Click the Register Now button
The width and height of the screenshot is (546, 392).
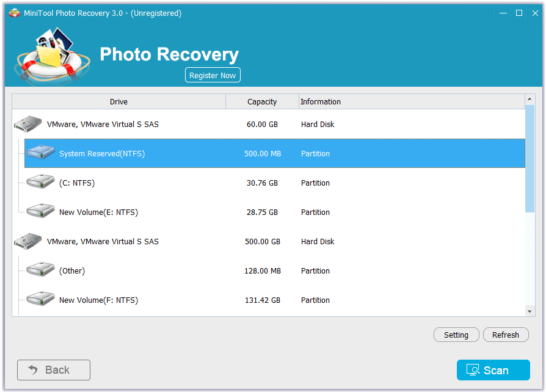point(213,75)
